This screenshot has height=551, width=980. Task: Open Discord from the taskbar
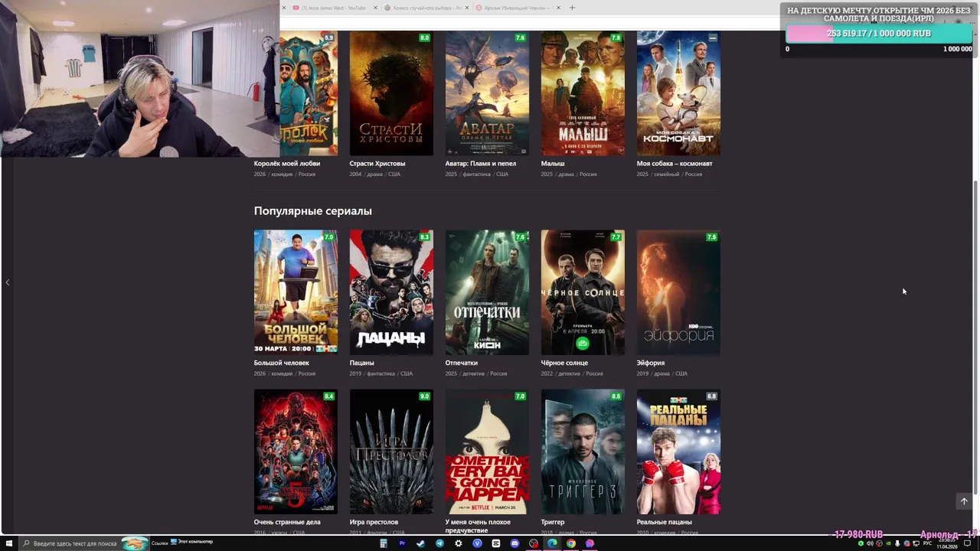click(x=514, y=543)
